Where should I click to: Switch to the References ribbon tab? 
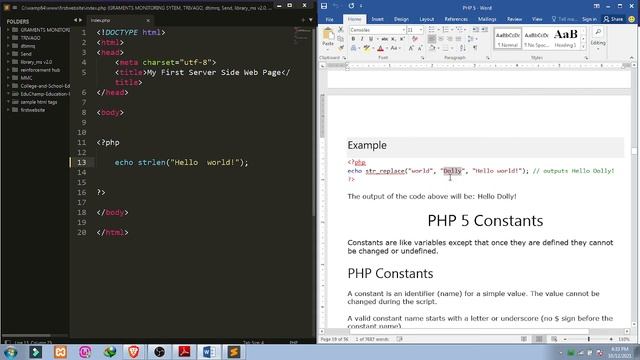pyautogui.click(x=456, y=19)
